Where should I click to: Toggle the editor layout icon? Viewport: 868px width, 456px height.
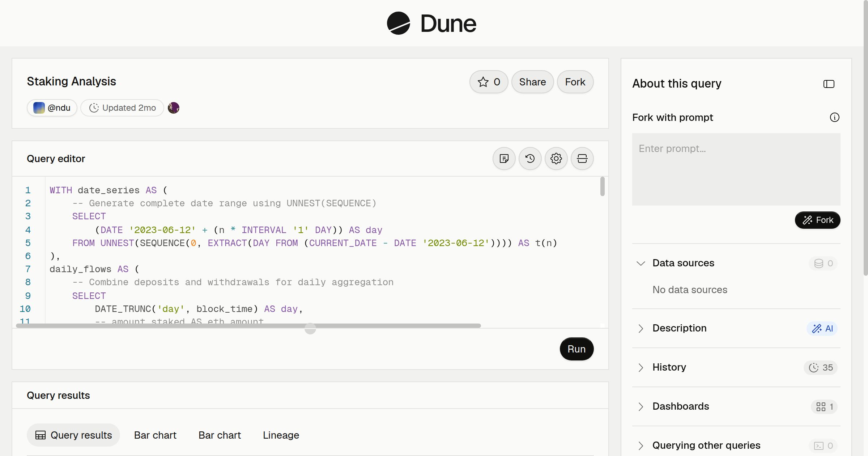[x=582, y=159]
